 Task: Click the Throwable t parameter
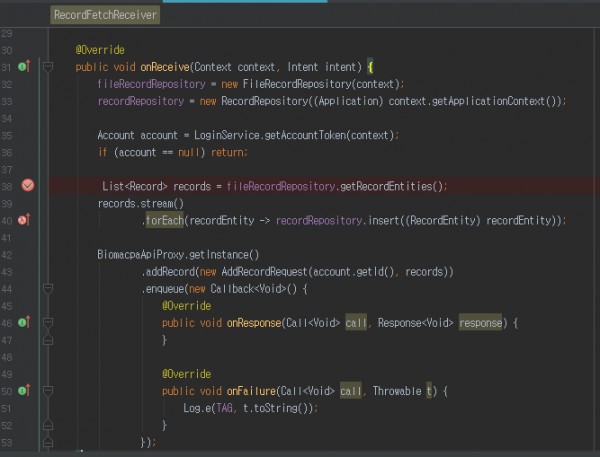click(x=402, y=391)
